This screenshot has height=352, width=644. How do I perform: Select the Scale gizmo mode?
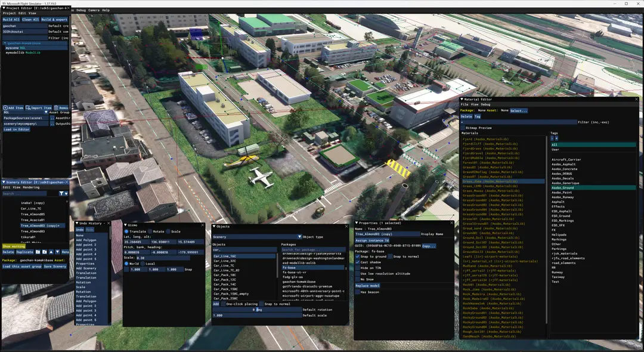(x=168, y=231)
